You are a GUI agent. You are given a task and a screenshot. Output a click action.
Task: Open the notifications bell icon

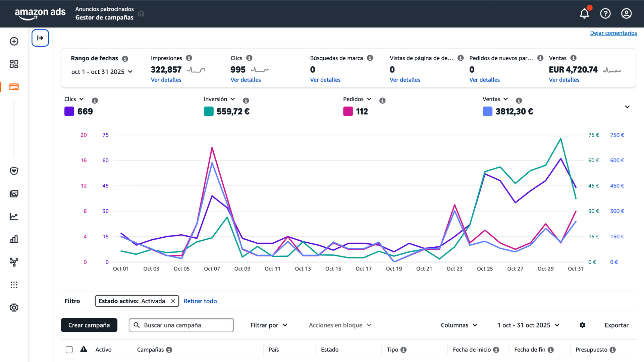pyautogui.click(x=584, y=14)
